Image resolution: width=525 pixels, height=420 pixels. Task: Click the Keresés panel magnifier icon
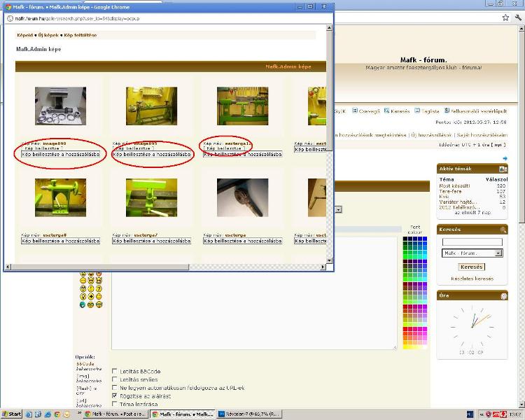point(503,230)
